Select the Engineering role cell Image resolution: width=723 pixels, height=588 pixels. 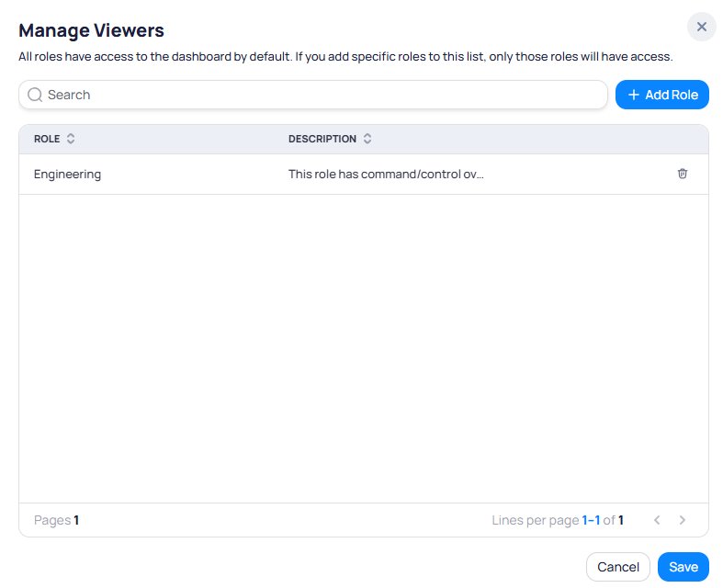click(67, 175)
